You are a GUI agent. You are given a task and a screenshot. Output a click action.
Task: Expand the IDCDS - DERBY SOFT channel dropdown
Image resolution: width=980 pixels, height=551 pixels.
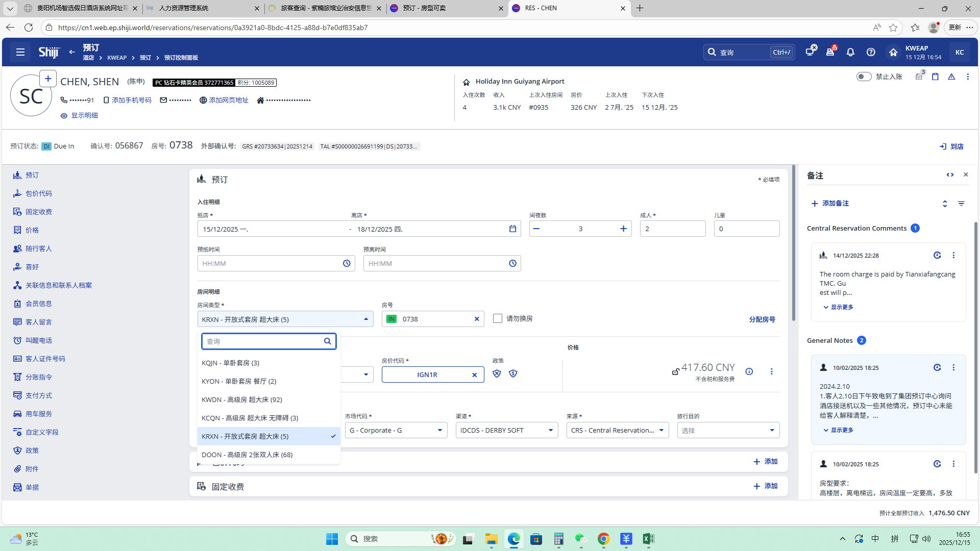pyautogui.click(x=506, y=430)
